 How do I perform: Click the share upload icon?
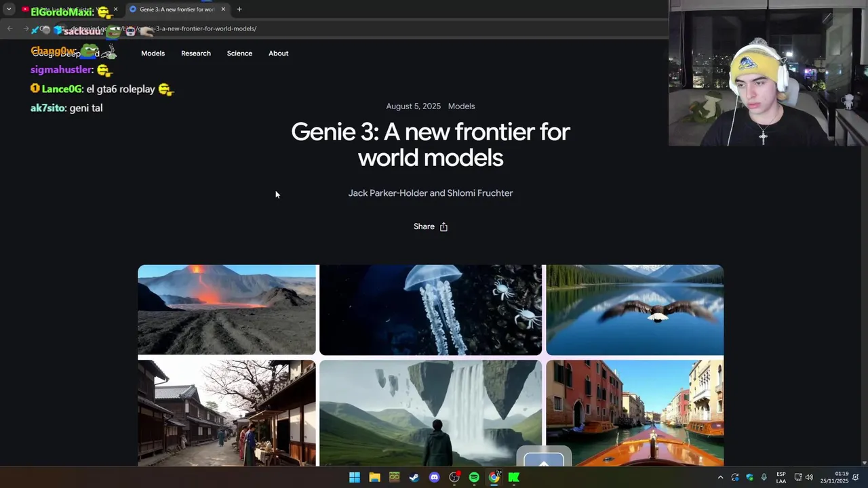tap(443, 227)
